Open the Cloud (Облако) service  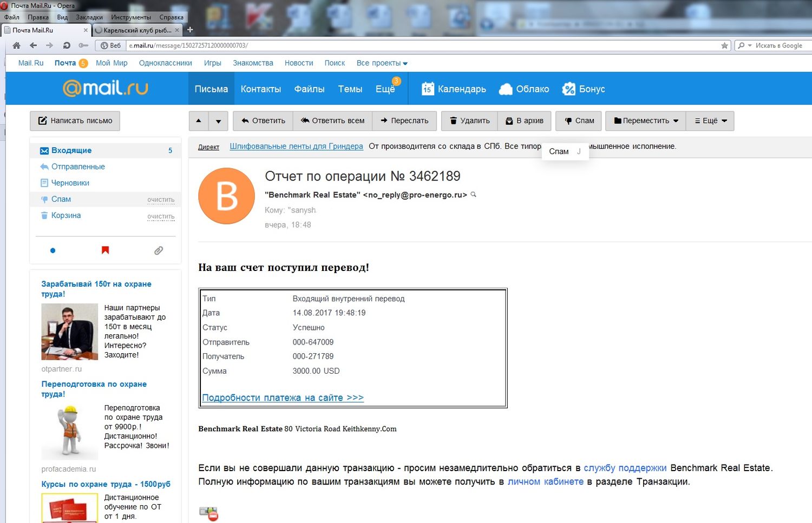coord(524,89)
